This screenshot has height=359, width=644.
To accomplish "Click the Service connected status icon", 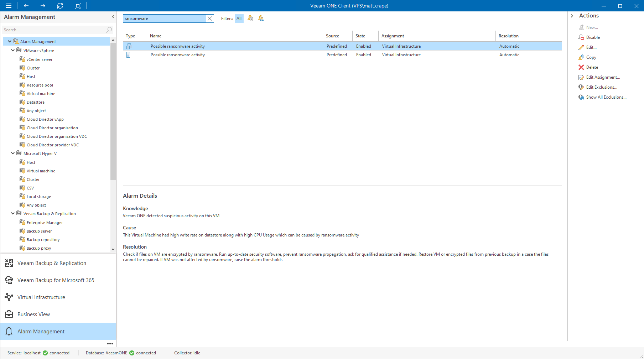I will (45, 353).
